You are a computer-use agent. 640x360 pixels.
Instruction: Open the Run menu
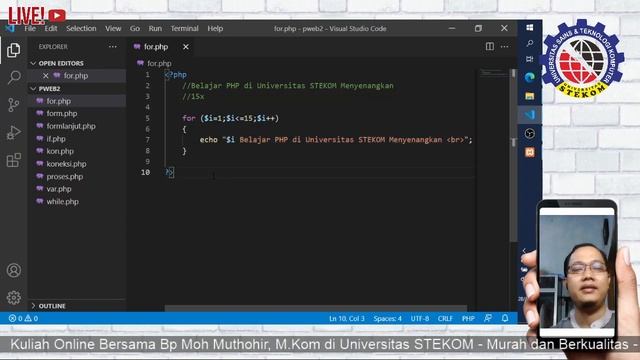(x=155, y=29)
